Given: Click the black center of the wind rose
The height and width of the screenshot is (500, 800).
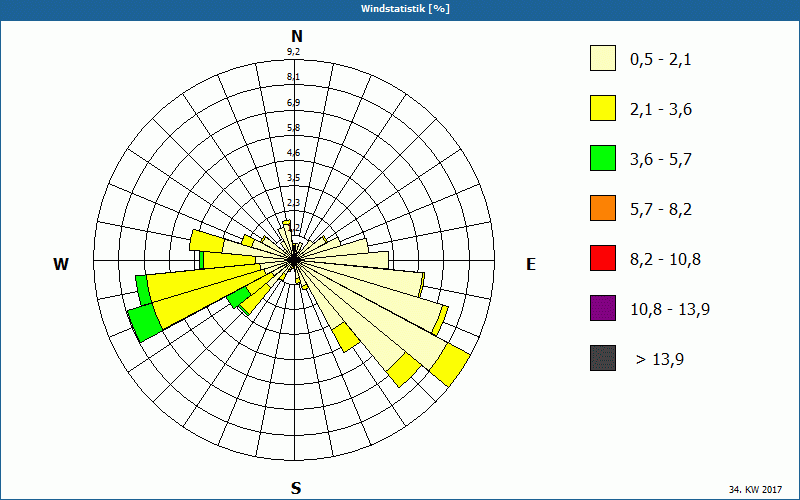Looking at the screenshot, I should tap(294, 260).
